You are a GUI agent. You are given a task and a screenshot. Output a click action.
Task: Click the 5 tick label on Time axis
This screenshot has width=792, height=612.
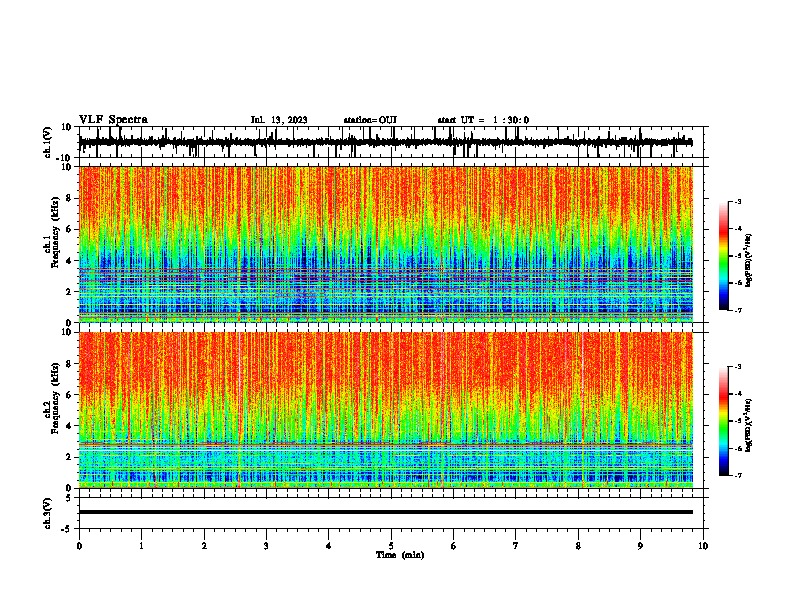391,546
